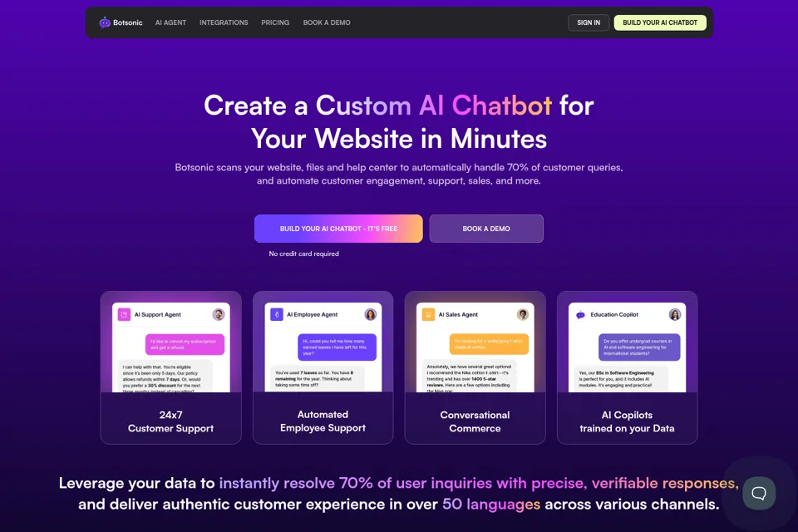
Task: Click the avatar in AI Employee Agent card
Action: (371, 314)
